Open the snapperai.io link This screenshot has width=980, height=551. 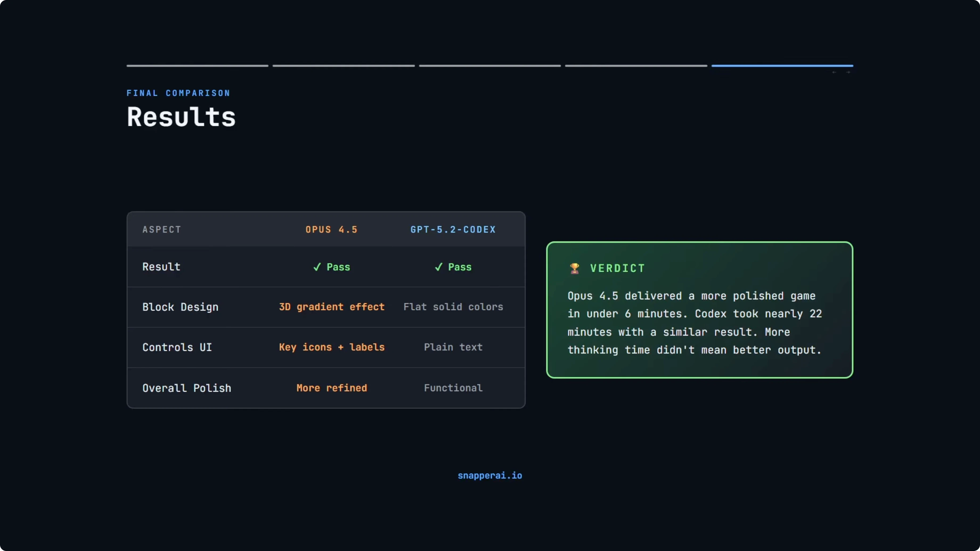pos(490,475)
